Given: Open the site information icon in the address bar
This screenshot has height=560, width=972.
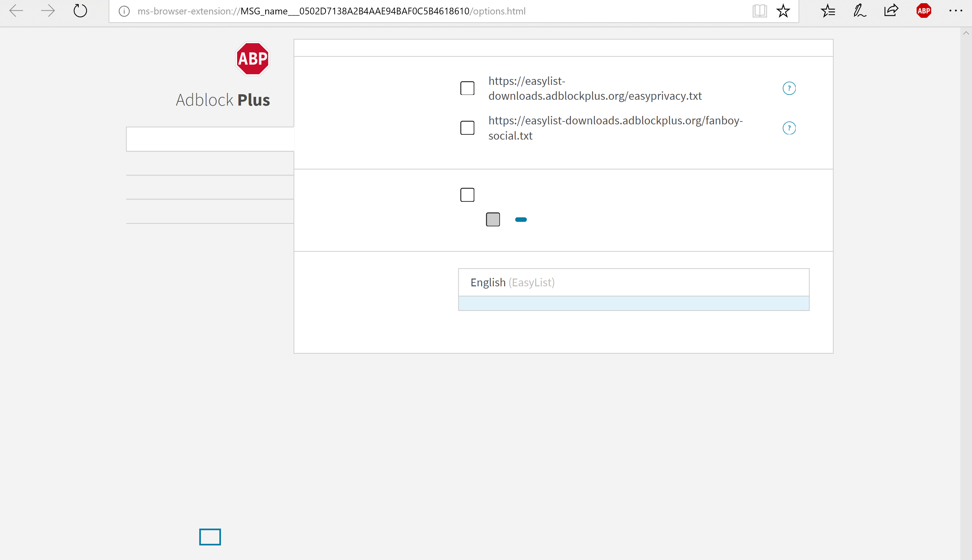Looking at the screenshot, I should click(x=124, y=11).
